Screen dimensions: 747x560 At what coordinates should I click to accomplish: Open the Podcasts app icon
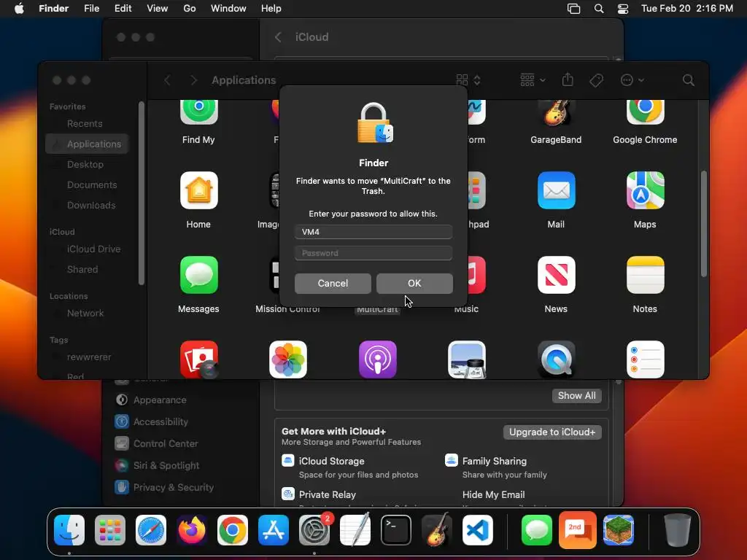pos(377,359)
